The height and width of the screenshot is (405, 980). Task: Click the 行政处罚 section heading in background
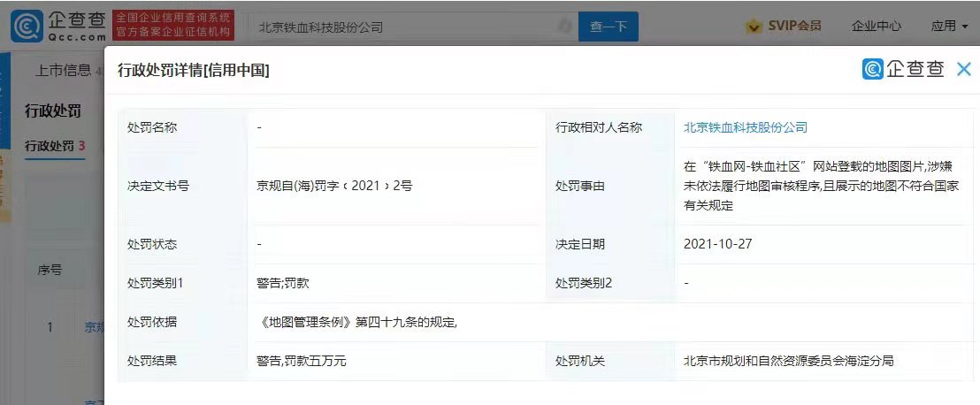pos(52,111)
